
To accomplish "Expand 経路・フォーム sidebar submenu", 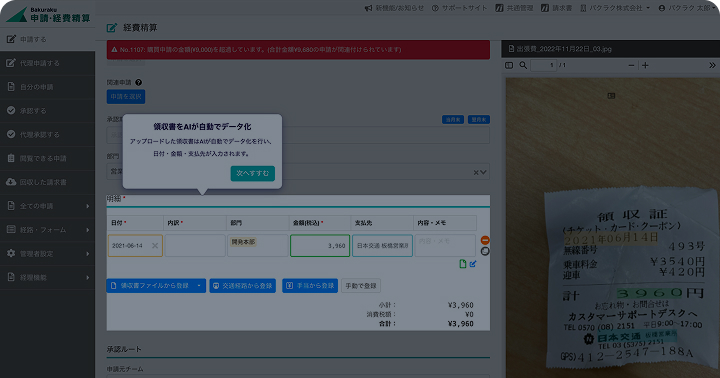I will (47, 230).
